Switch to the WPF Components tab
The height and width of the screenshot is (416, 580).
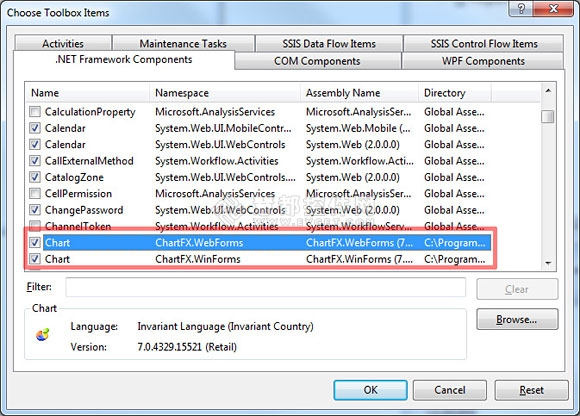click(x=483, y=61)
